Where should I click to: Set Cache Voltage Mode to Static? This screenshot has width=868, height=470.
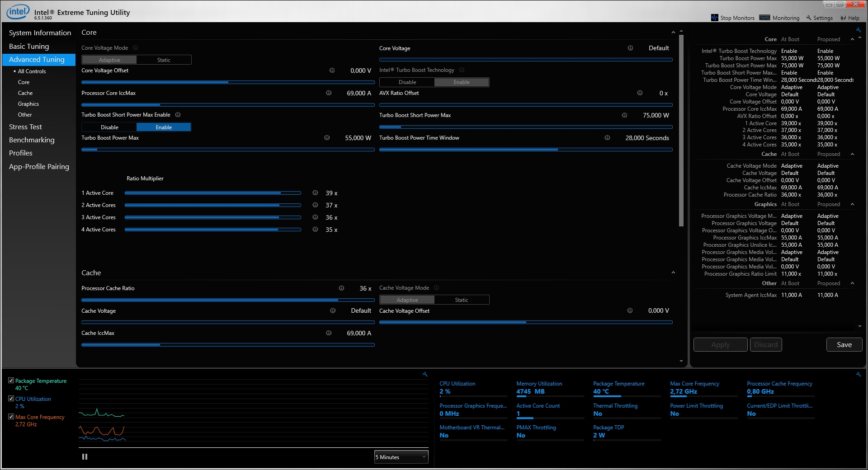(462, 300)
